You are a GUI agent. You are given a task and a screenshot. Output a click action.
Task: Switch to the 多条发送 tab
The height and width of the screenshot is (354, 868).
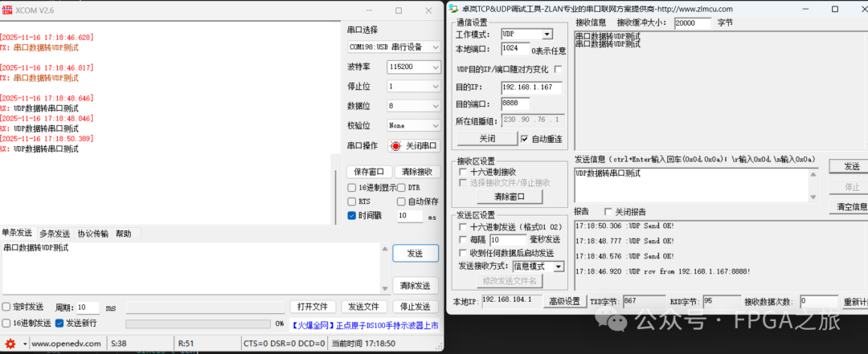55,234
